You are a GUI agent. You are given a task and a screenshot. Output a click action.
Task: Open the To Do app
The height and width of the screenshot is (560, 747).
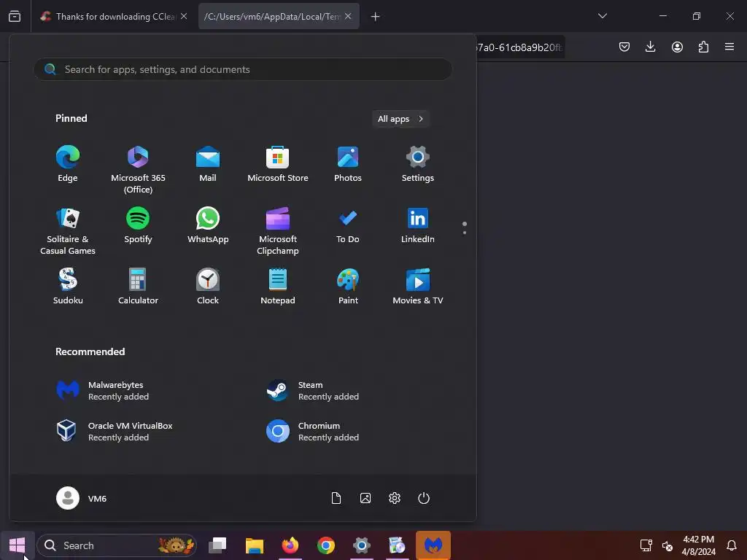(348, 226)
